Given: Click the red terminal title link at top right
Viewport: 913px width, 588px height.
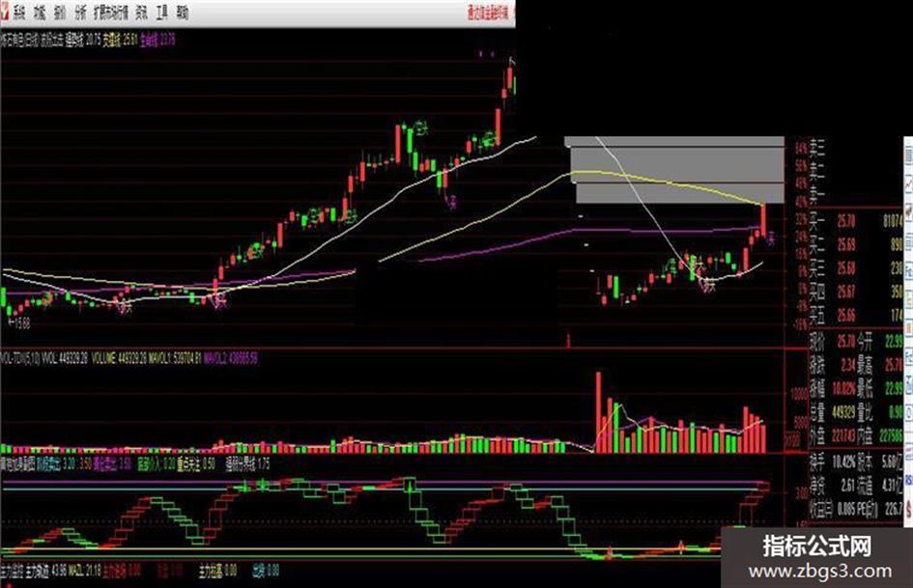Looking at the screenshot, I should 488,13.
